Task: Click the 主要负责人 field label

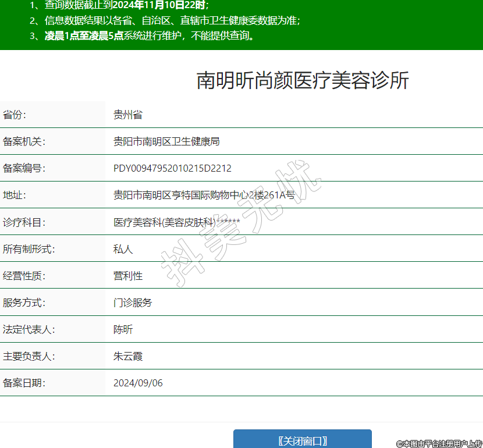Action: [29, 356]
